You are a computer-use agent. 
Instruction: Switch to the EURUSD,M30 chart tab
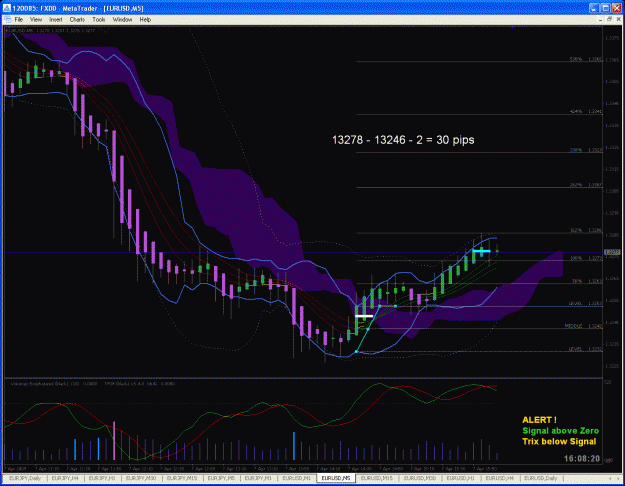[420, 478]
